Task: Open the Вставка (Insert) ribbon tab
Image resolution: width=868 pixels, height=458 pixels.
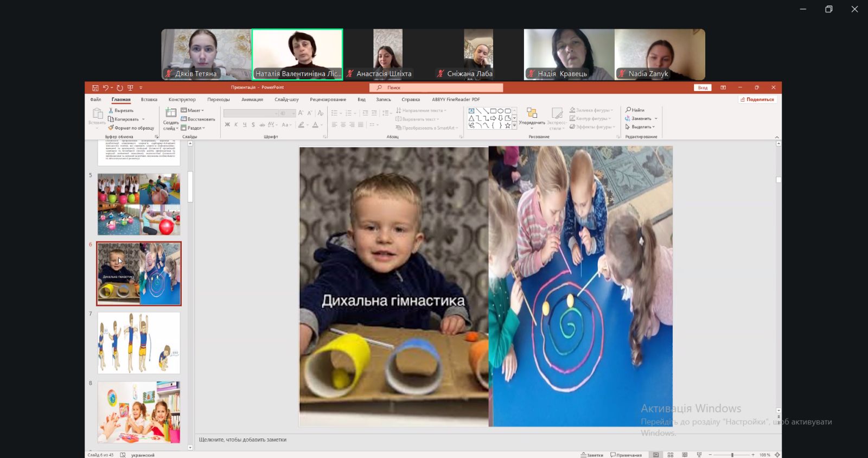Action: 149,99
